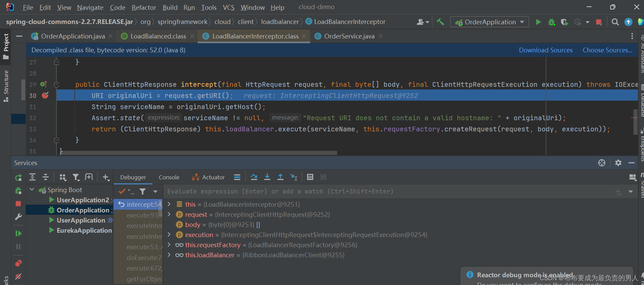This screenshot has height=285, width=644.
Task: Click the loadbalancer breadcrumb
Action: 280,22
